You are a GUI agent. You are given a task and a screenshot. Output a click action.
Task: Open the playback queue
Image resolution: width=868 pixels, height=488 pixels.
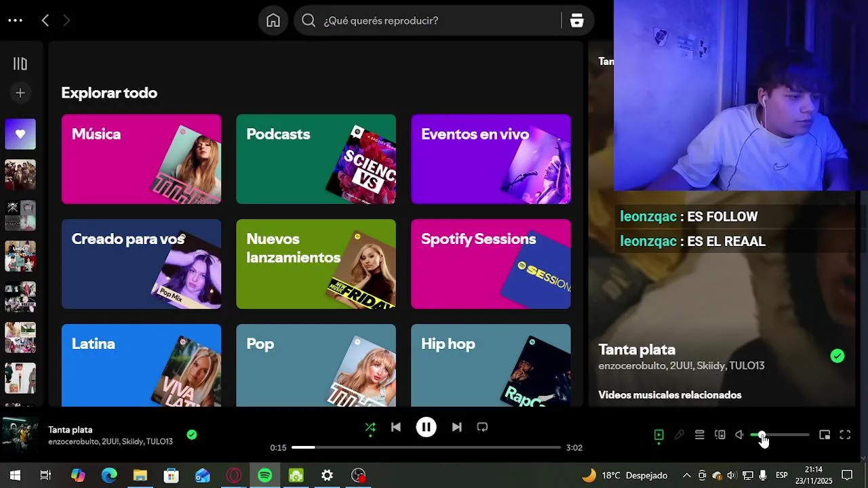click(699, 435)
